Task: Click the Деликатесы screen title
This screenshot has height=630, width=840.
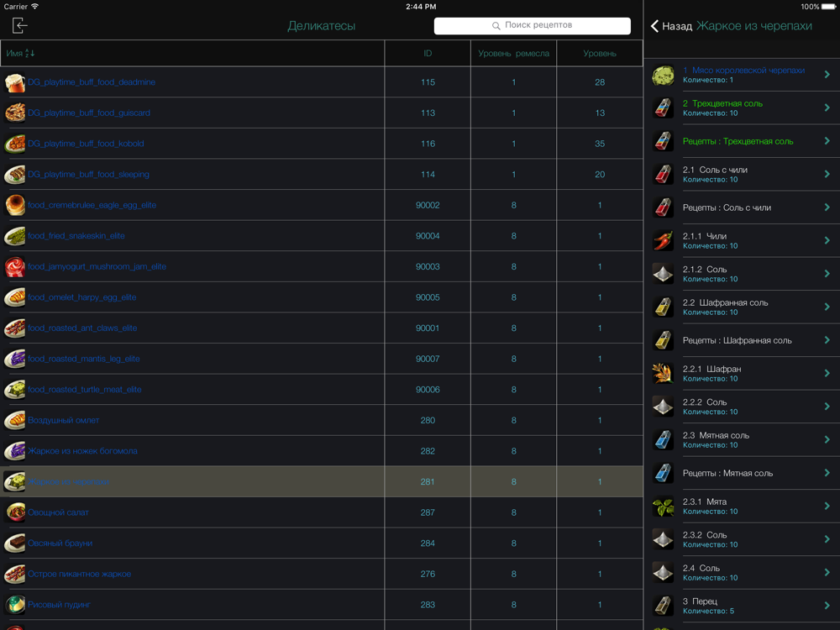Action: coord(322,26)
